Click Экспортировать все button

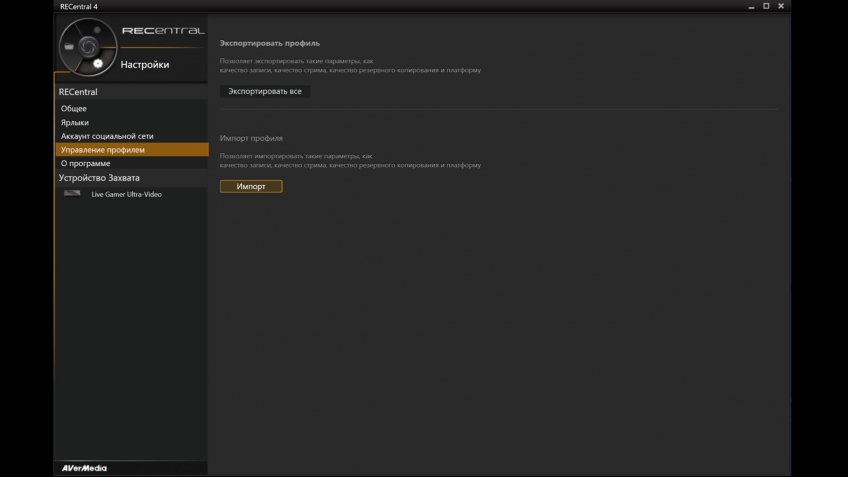coord(265,91)
